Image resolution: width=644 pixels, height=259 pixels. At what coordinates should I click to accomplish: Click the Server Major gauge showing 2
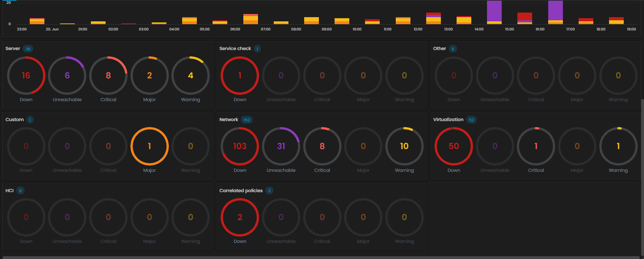coord(150,76)
